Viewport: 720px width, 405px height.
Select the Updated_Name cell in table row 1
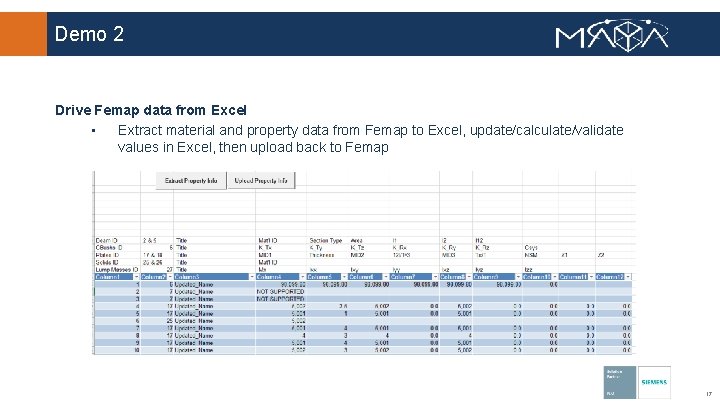coord(214,284)
